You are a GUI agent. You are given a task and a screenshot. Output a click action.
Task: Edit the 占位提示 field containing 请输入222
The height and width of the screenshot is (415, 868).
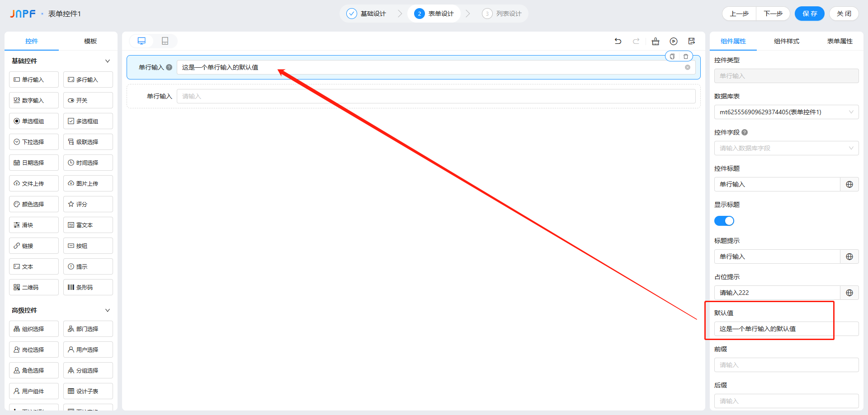[777, 293]
